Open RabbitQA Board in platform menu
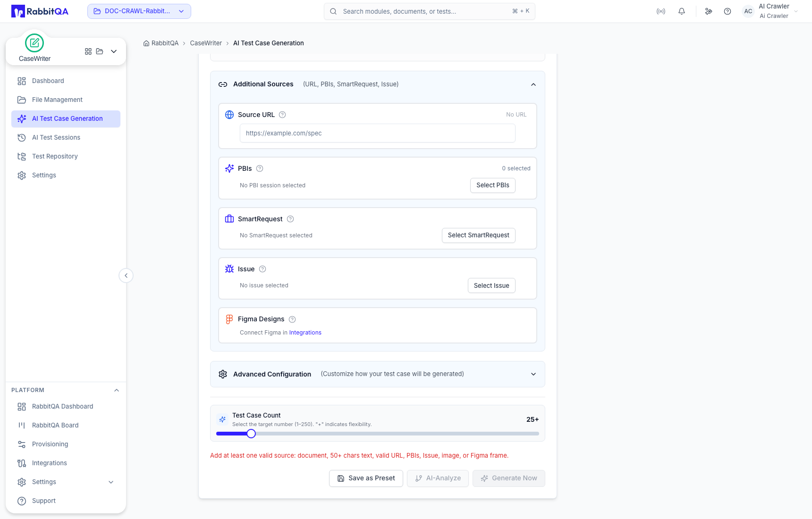812x519 pixels. pos(66,425)
